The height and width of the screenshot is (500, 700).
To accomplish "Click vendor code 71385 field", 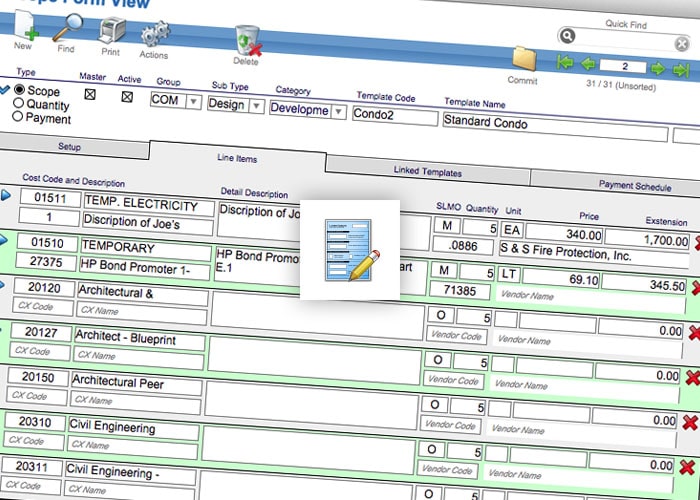I will click(460, 291).
